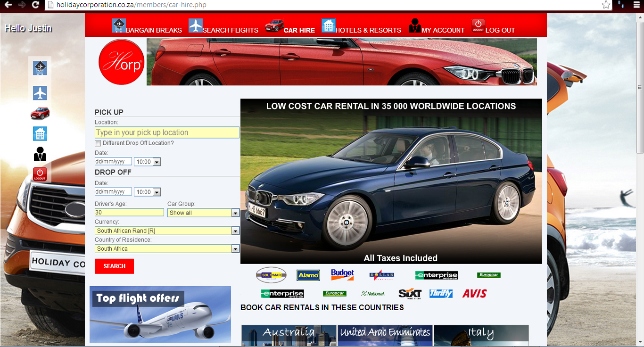The height and width of the screenshot is (347, 644).
Task: Open the Country of Residence dropdown
Action: point(167,249)
